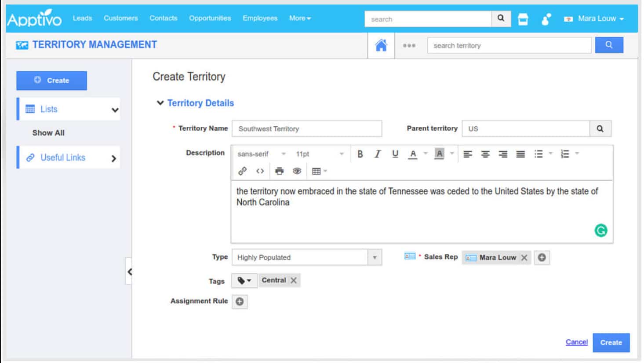
Task: Click the text color A icon
Action: [x=412, y=154]
